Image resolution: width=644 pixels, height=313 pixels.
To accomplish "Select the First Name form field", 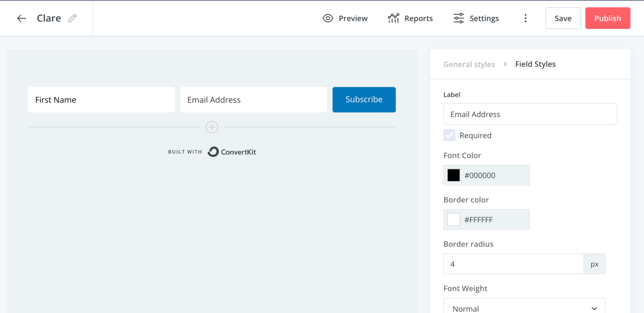I will [x=101, y=100].
